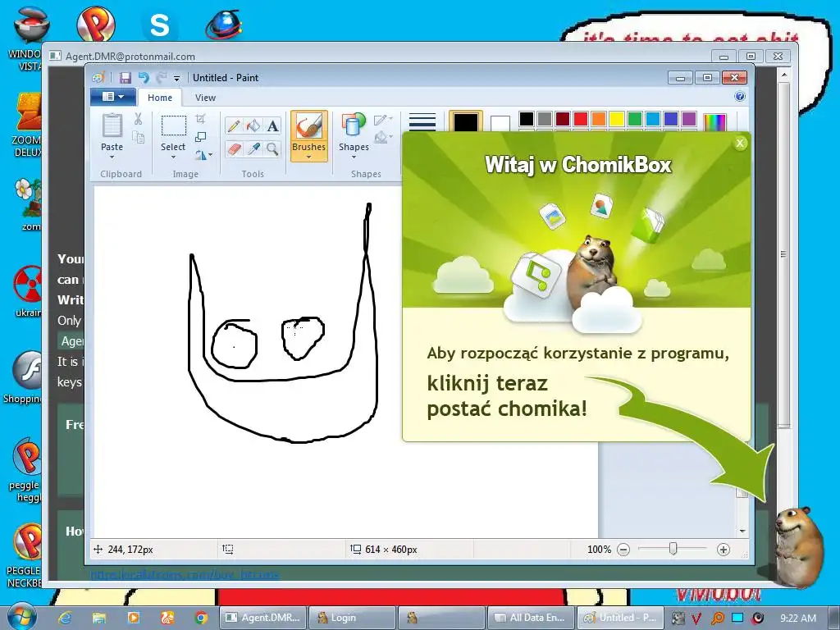Click the Untitled - Paint taskbar button
Viewport: 840px width, 630px height.
pos(620,618)
